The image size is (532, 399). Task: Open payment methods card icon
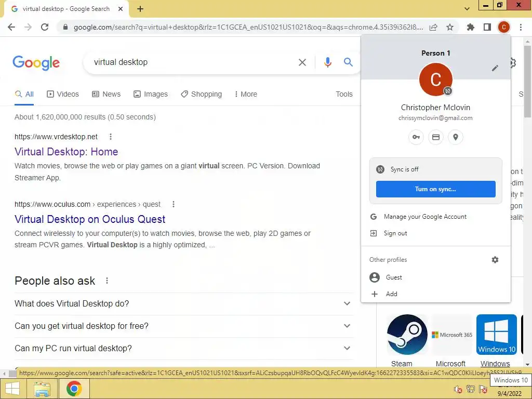click(x=436, y=137)
